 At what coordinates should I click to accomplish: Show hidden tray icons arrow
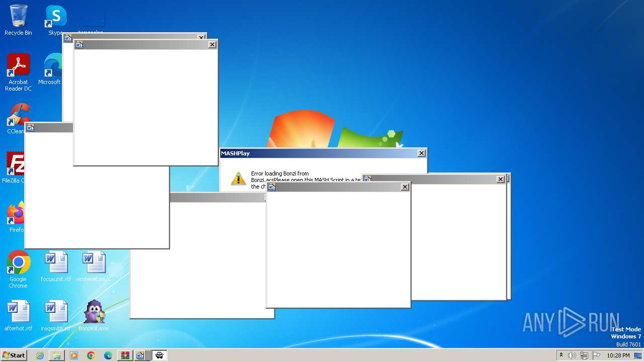point(561,355)
